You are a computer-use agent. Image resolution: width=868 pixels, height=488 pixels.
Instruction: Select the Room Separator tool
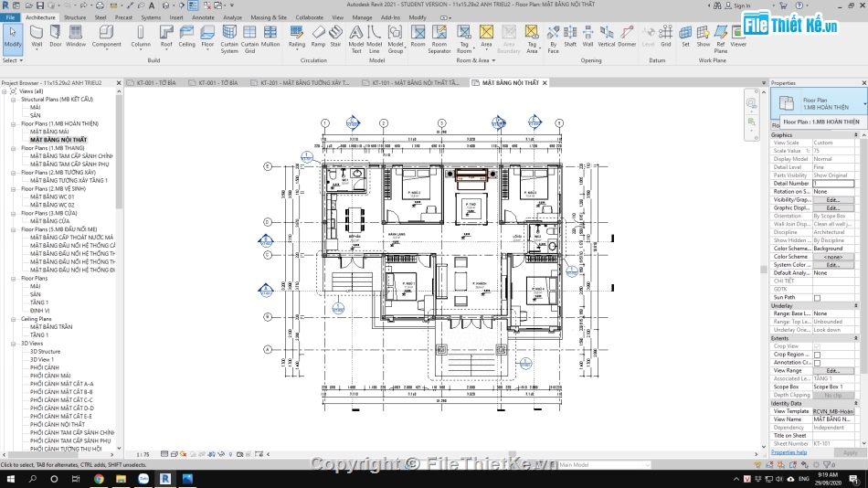(439, 39)
